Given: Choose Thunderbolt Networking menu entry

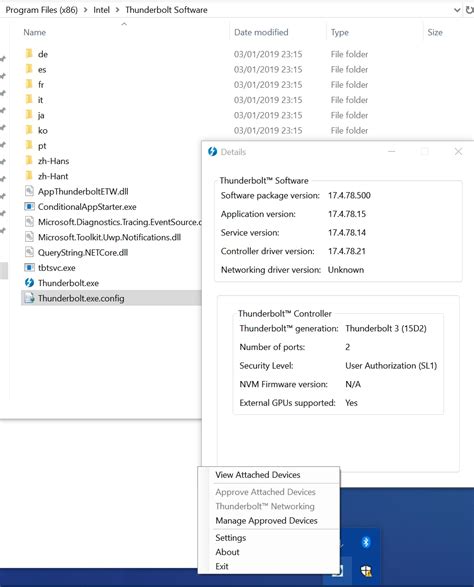Looking at the screenshot, I should click(265, 506).
